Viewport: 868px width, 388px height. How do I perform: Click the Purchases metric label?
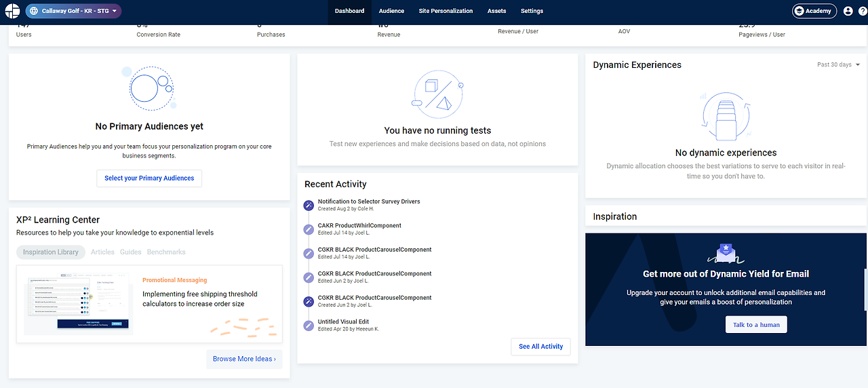click(271, 35)
